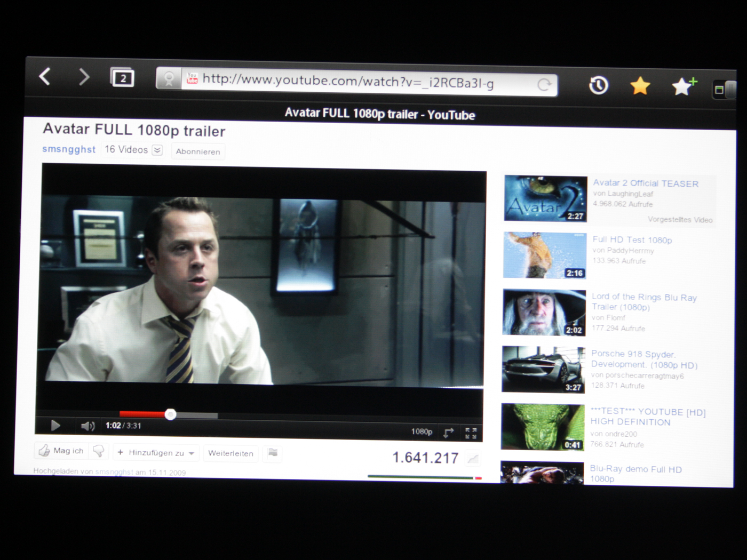The width and height of the screenshot is (747, 560).
Task: Click the uploader text von ondre200
Action: click(614, 434)
